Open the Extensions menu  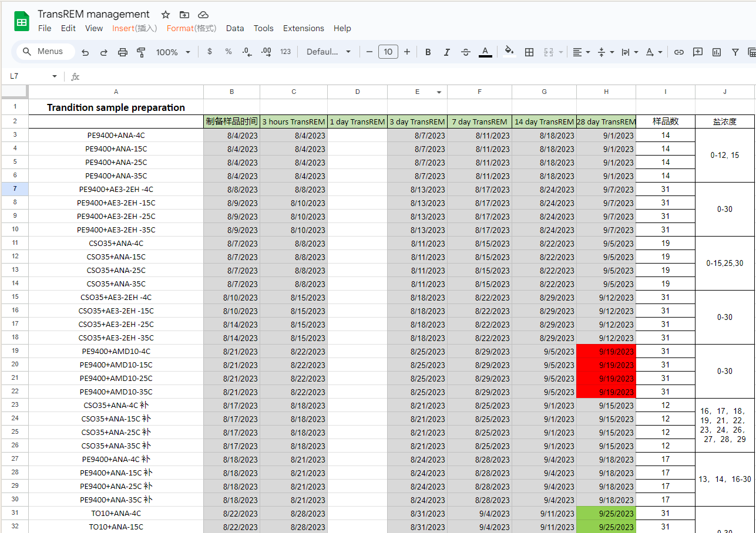pos(303,28)
